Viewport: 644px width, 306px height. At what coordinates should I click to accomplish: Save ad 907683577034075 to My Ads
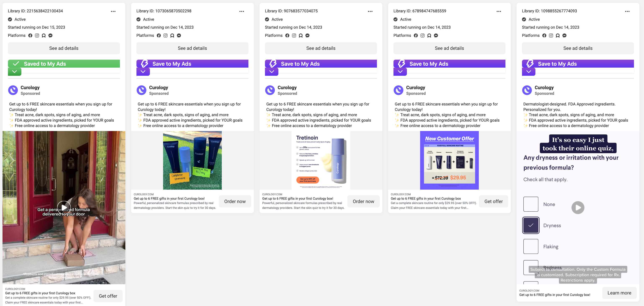tap(321, 64)
